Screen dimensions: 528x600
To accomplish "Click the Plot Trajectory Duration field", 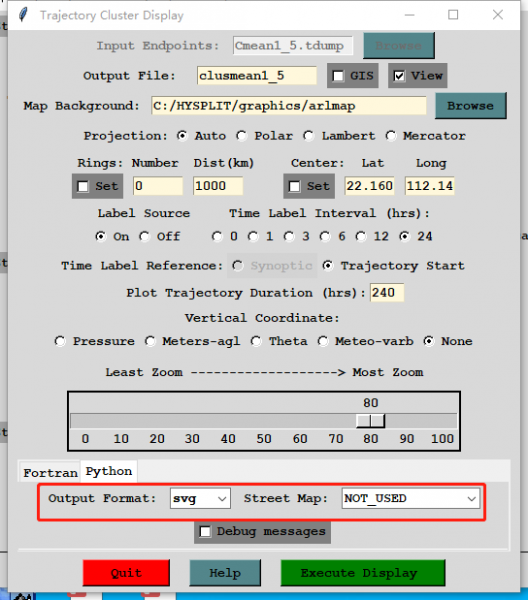I will [387, 293].
